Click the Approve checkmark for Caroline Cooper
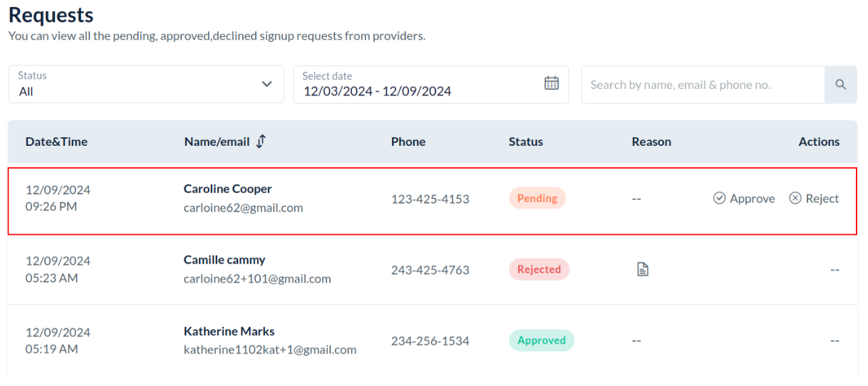868x386 pixels. point(720,199)
